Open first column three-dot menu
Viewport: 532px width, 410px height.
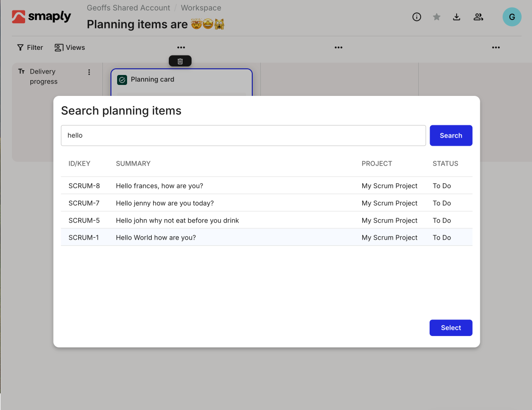181,47
